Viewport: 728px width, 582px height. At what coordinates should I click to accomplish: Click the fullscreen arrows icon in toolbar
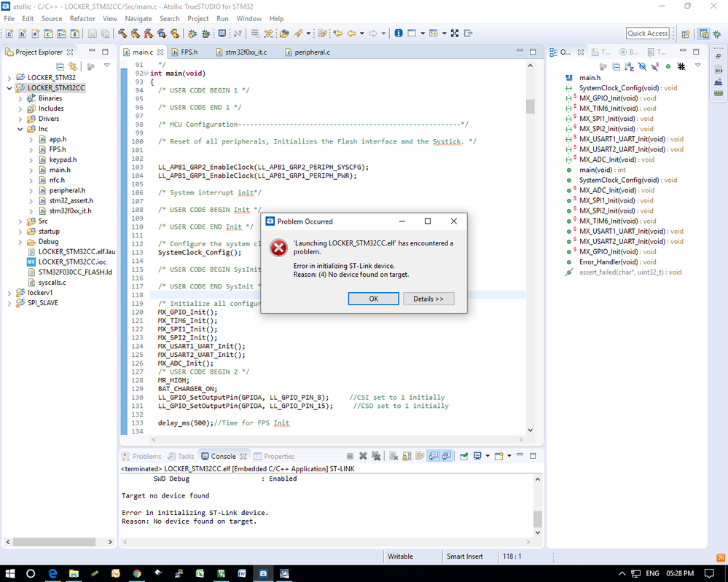pyautogui.click(x=455, y=34)
